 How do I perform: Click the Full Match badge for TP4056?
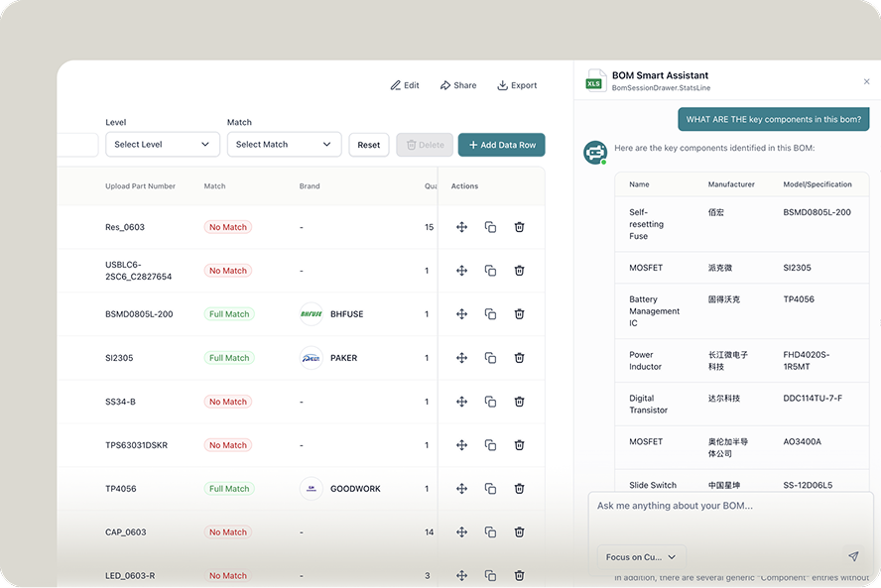[229, 489]
